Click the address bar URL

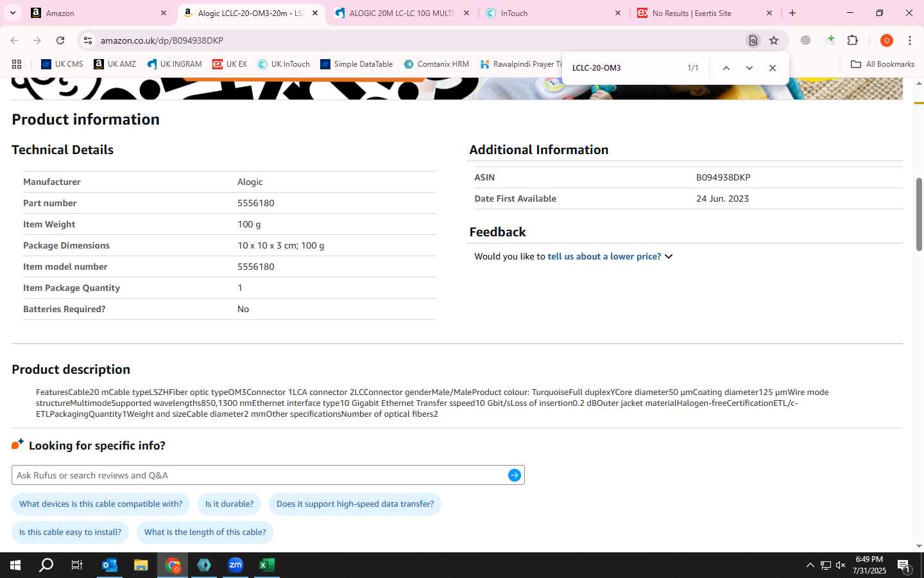pos(162,40)
